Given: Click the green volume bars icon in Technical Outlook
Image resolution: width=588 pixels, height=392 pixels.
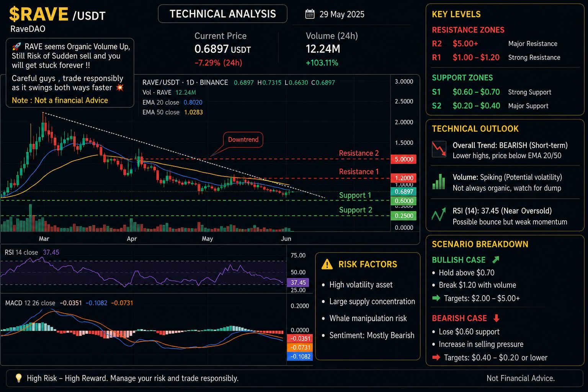Looking at the screenshot, I should coord(439,181).
